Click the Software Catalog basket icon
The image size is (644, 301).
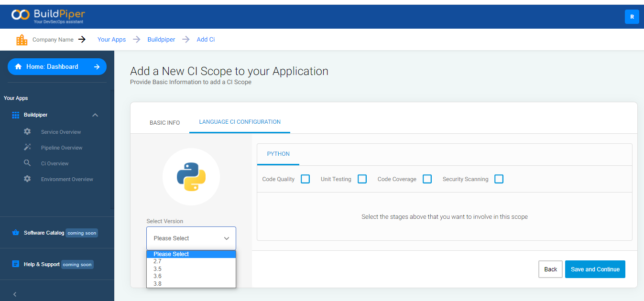[16, 233]
